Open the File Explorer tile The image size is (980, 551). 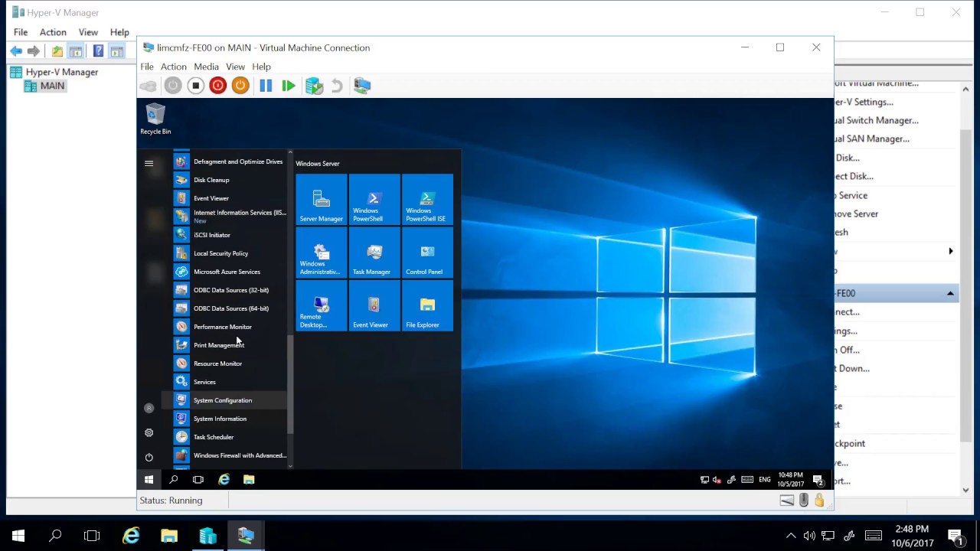[x=427, y=305]
